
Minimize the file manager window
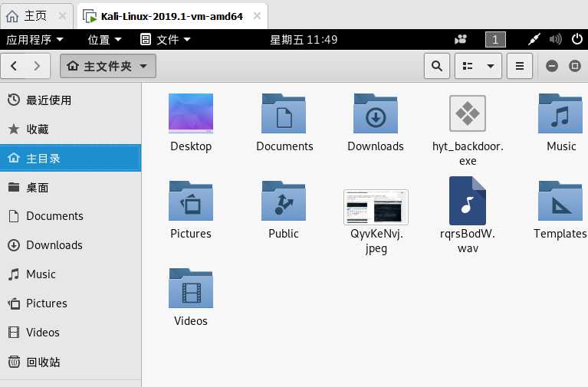pos(552,66)
